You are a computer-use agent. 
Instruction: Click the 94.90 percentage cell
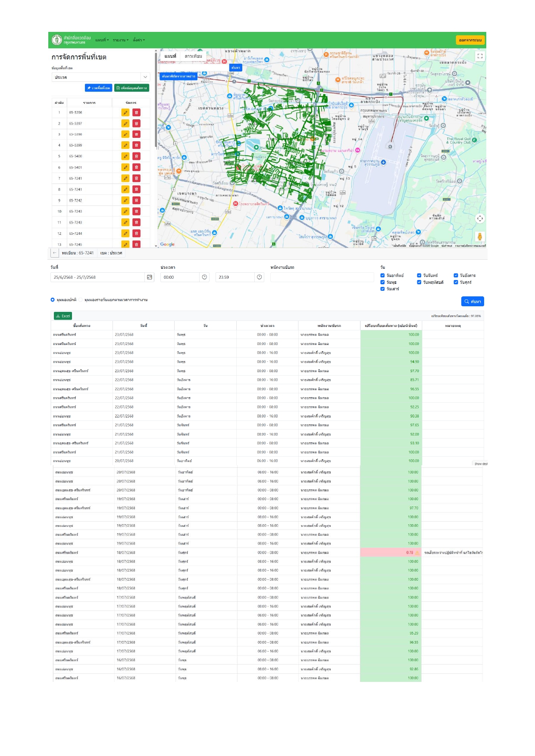coord(391,362)
